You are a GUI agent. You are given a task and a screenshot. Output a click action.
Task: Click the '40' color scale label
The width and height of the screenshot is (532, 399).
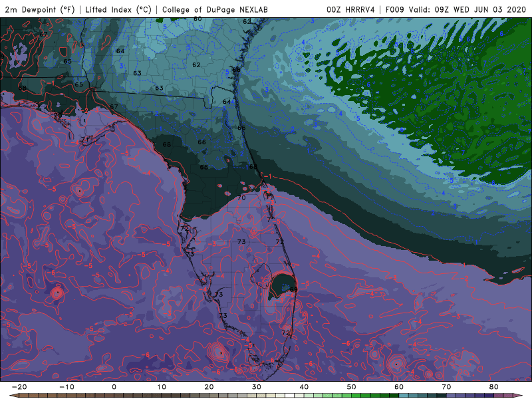(304, 387)
